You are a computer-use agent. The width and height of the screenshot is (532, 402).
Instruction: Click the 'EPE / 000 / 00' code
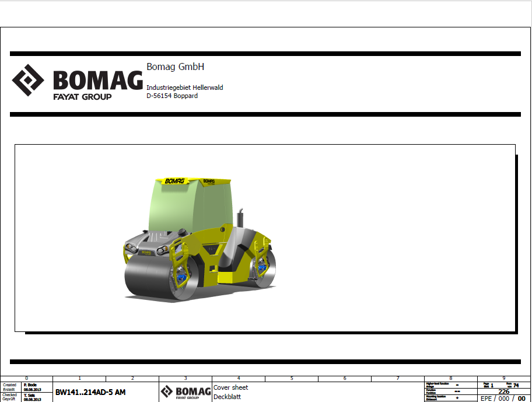[x=503, y=398]
